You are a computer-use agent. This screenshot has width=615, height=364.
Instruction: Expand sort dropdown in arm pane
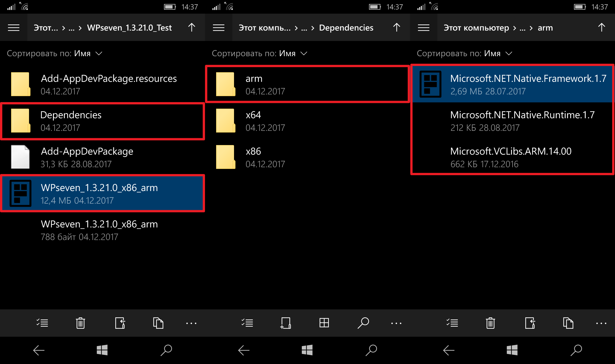pyautogui.click(x=464, y=53)
